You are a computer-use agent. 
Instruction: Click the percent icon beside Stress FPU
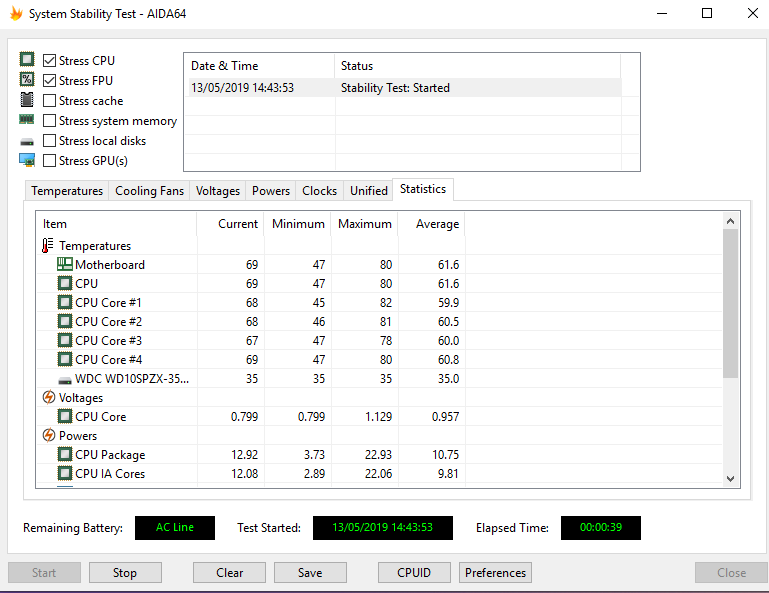pyautogui.click(x=27, y=79)
